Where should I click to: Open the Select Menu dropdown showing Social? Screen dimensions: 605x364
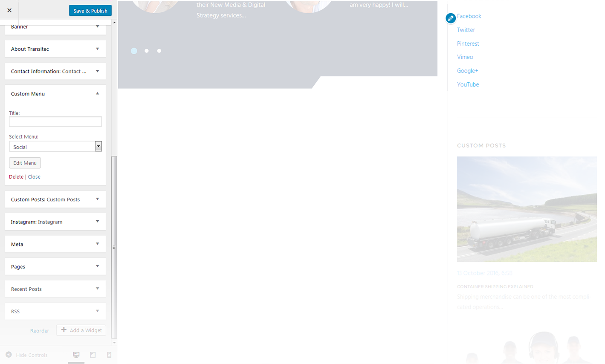point(98,146)
